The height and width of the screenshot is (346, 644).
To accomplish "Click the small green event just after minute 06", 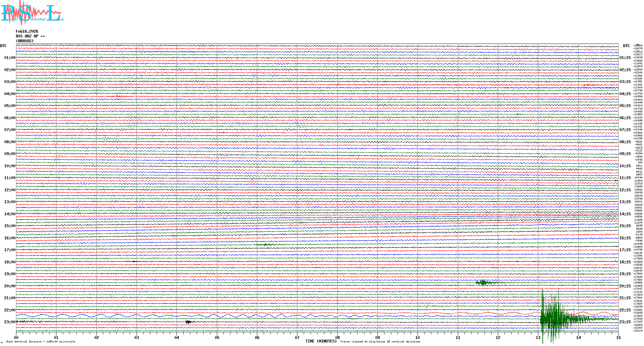I will click(266, 245).
